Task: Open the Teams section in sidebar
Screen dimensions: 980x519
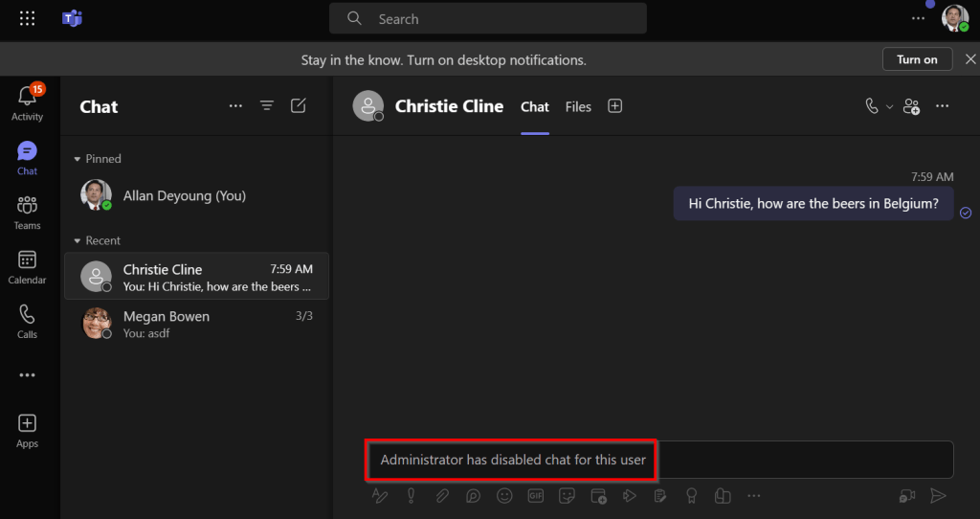Action: (27, 213)
